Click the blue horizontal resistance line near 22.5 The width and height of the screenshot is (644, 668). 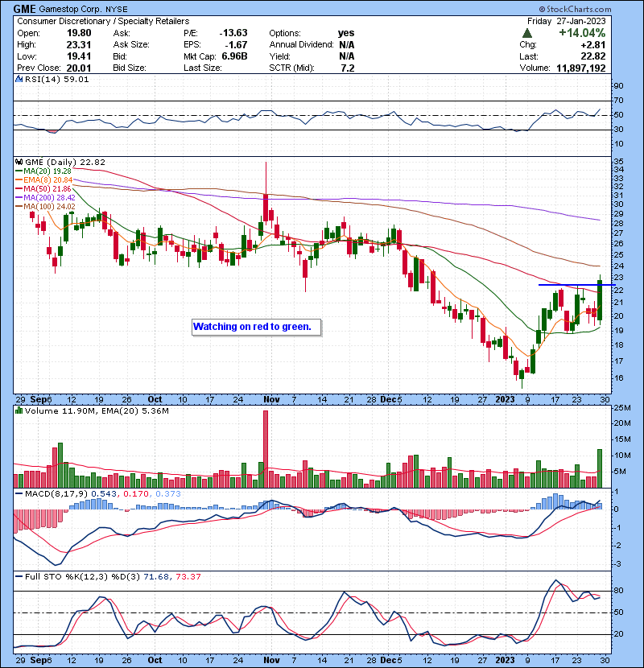[576, 285]
